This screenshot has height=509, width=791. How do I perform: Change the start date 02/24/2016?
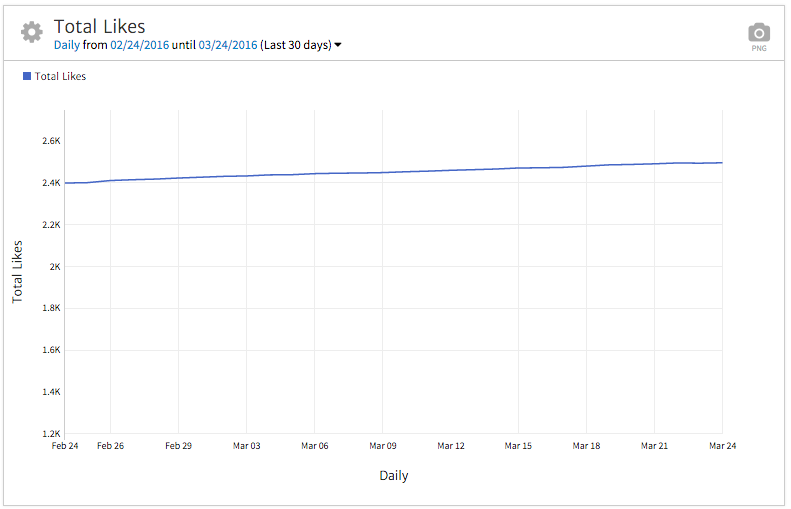(x=139, y=45)
